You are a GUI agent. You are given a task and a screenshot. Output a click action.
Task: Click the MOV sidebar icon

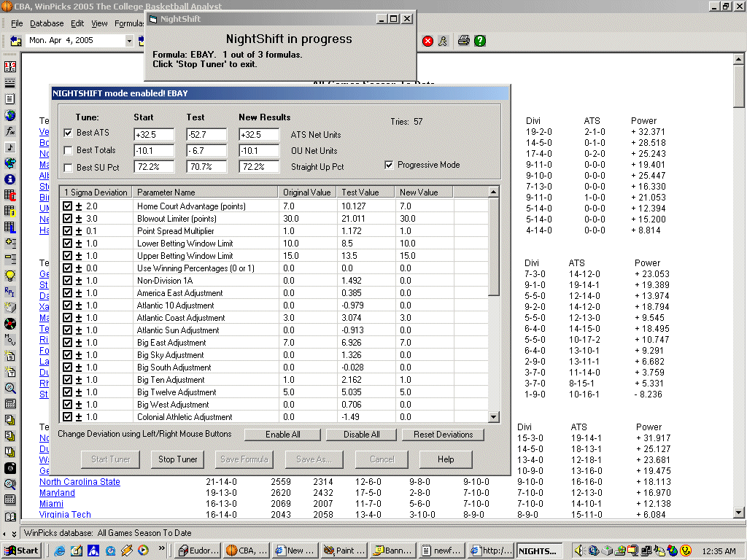point(10,340)
